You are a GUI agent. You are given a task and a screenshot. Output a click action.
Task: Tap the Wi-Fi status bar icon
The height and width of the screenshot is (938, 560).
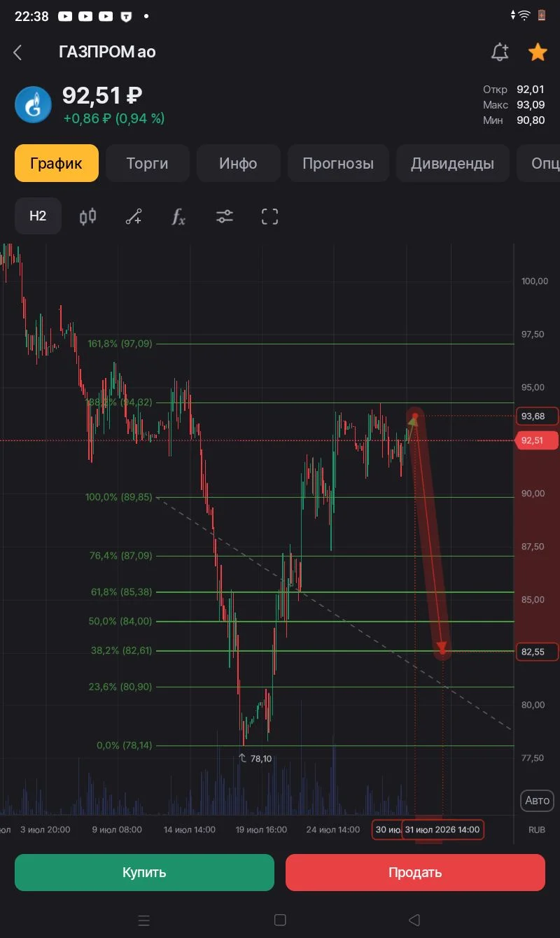coord(523,15)
